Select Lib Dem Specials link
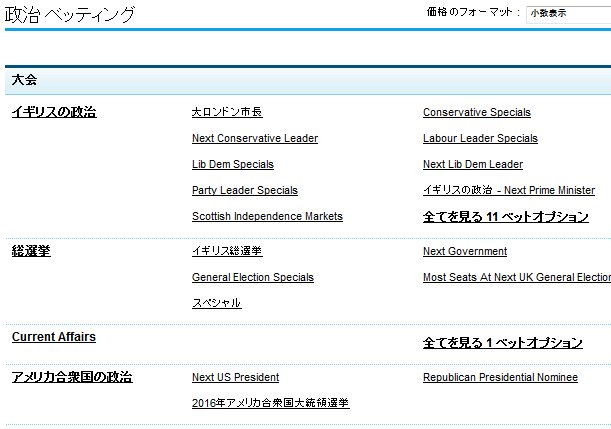The width and height of the screenshot is (611, 429). tap(233, 165)
